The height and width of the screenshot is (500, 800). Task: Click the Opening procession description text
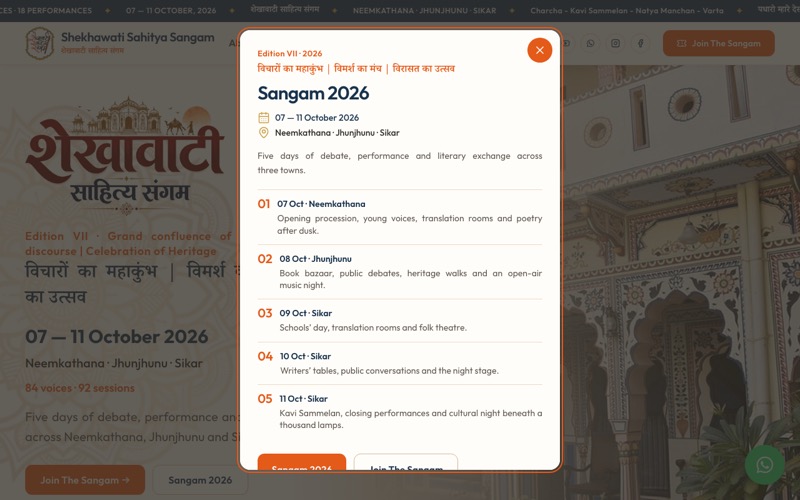pyautogui.click(x=410, y=224)
